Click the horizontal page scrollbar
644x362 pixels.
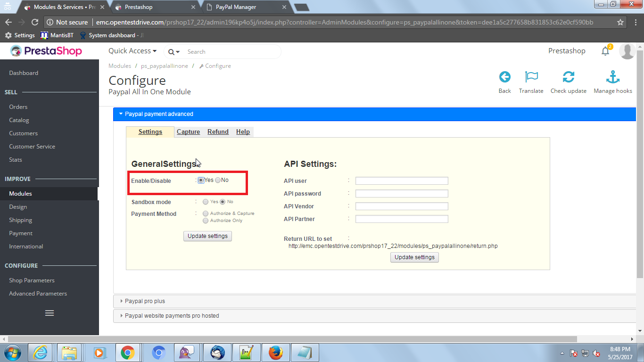(292, 339)
